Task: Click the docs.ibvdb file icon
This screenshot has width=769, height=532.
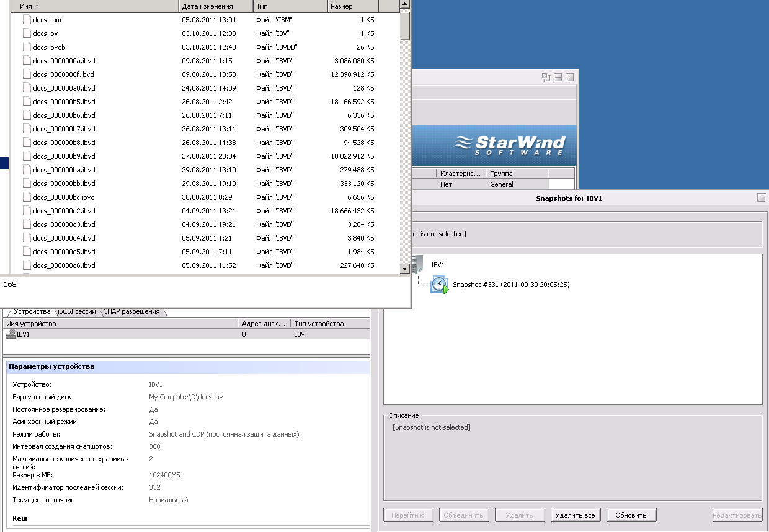Action: tap(27, 47)
